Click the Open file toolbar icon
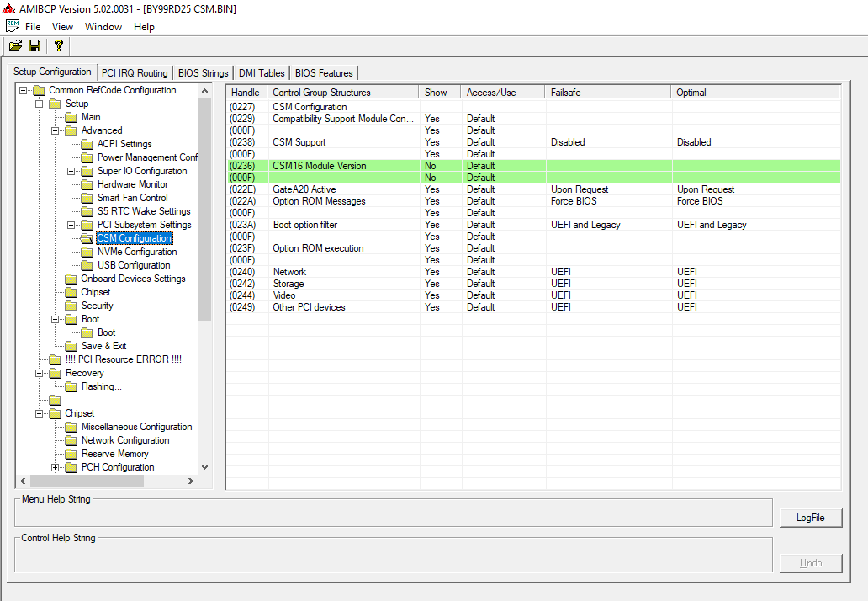This screenshot has width=868, height=601. [15, 45]
